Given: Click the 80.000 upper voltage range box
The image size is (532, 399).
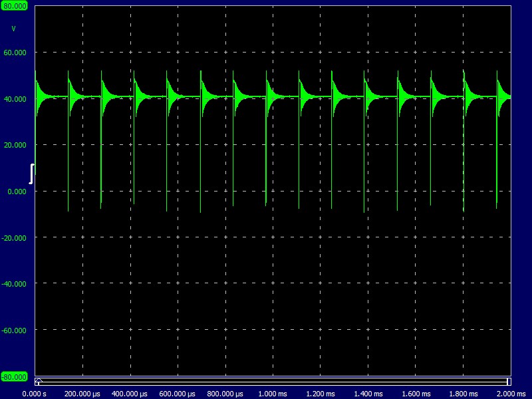Looking at the screenshot, I should pos(14,6).
